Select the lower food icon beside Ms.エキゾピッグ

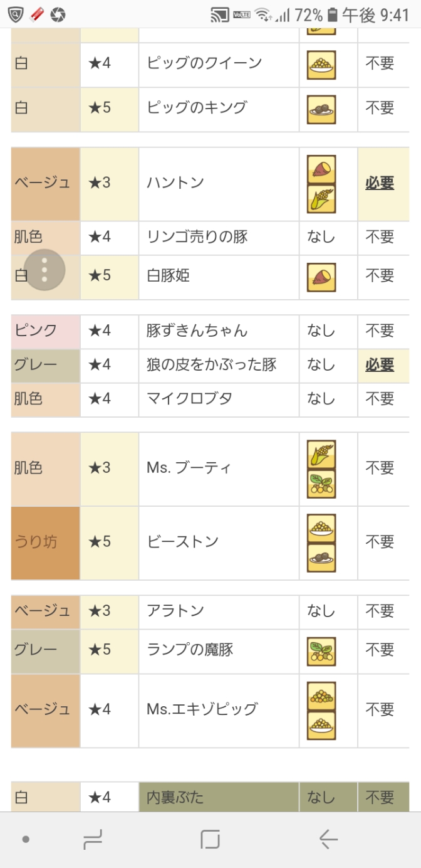click(x=321, y=726)
